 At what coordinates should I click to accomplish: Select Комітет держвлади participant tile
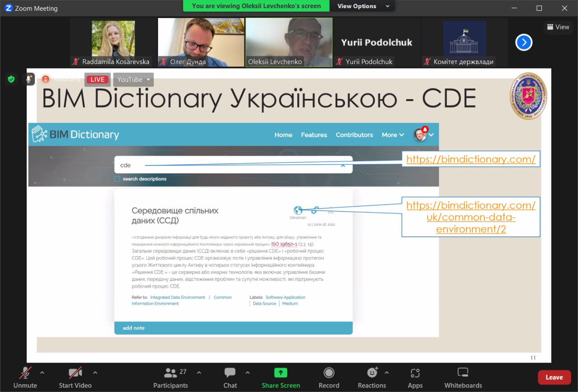pos(464,42)
